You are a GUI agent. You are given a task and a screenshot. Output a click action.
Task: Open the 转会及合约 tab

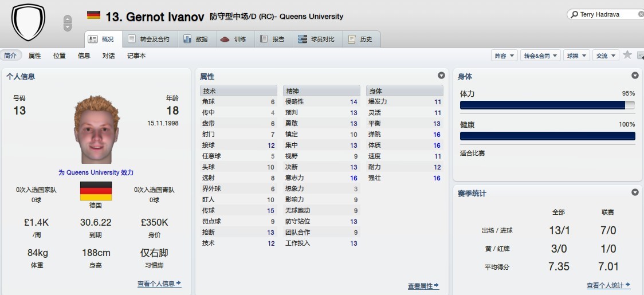pyautogui.click(x=150, y=40)
